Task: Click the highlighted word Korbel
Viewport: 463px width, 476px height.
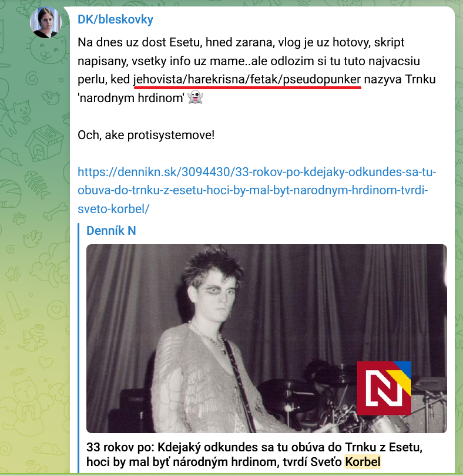Action: [x=363, y=462]
